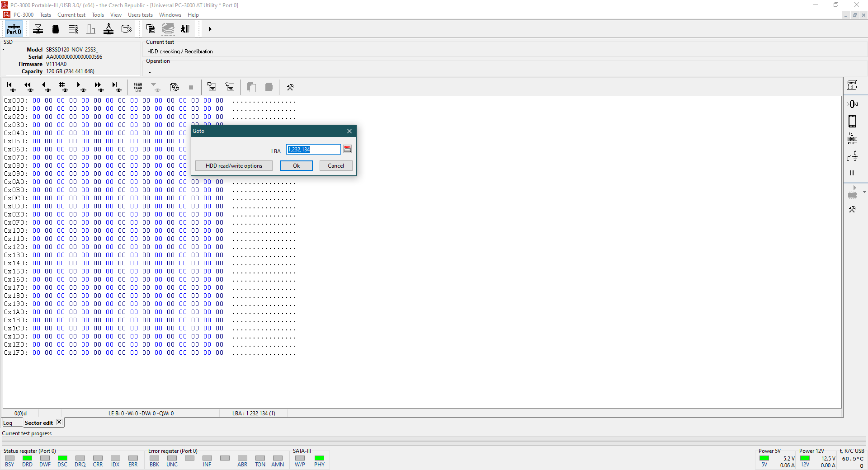The width and height of the screenshot is (868, 470).
Task: Toggle the Port 0 button
Action: tap(14, 29)
